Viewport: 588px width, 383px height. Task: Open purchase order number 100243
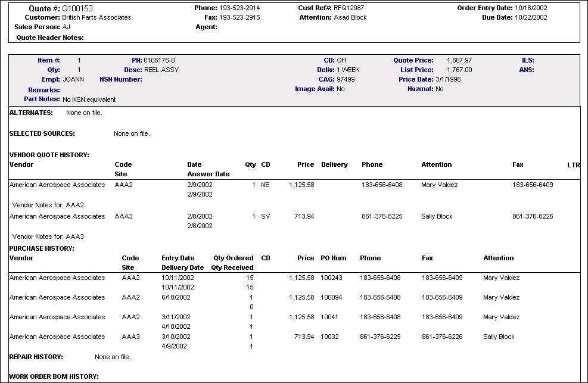pos(331,278)
